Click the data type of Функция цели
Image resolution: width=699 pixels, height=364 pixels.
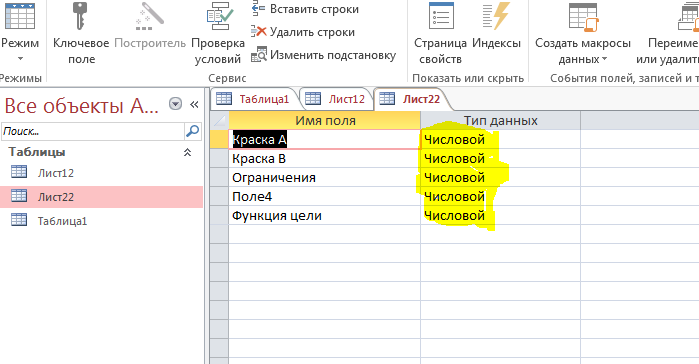coord(500,216)
